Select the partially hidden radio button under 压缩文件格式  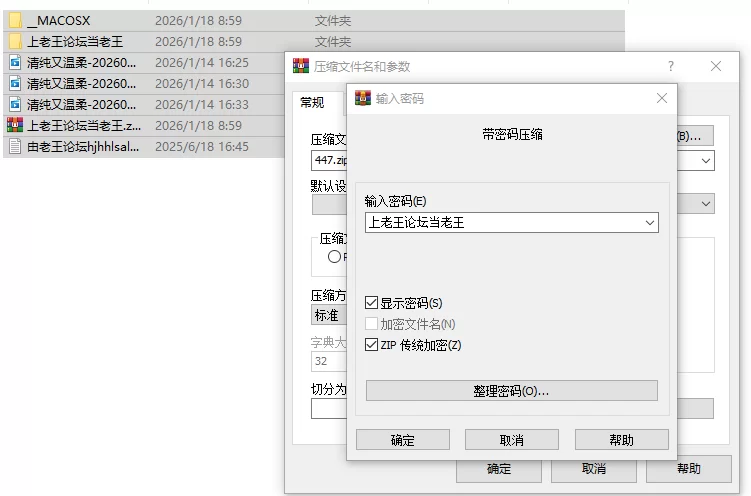click(x=334, y=257)
